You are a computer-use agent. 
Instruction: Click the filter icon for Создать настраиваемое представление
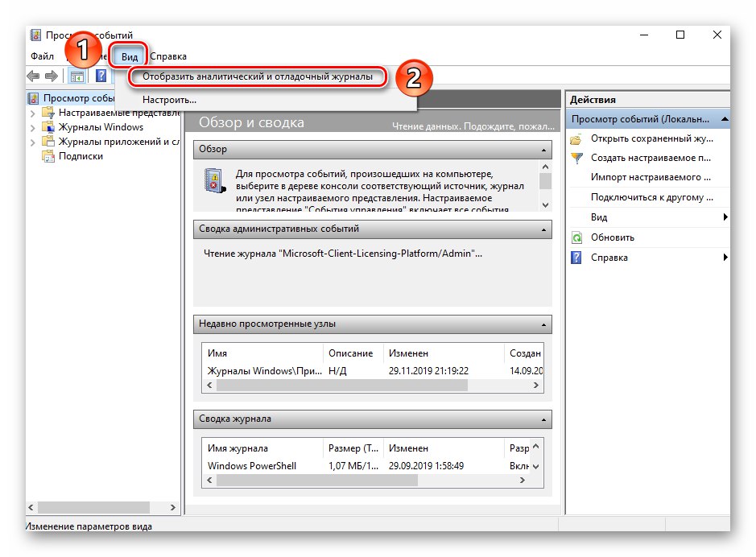point(576,159)
